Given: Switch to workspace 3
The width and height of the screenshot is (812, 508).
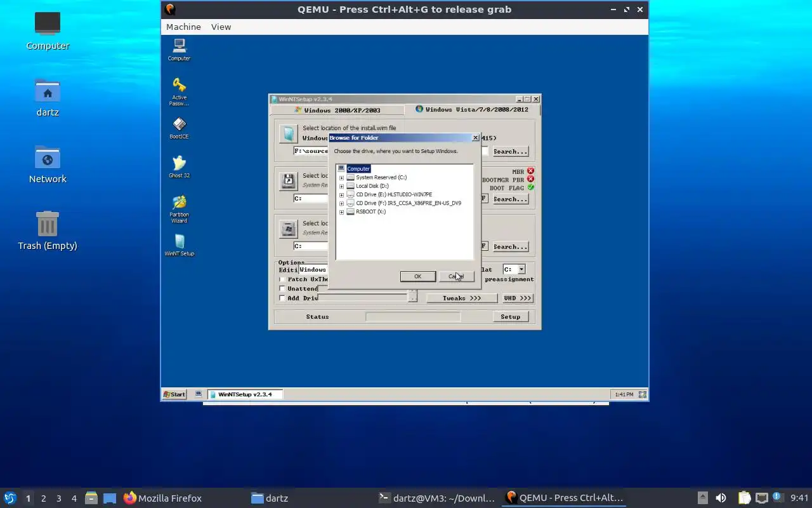Looking at the screenshot, I should click(58, 498).
